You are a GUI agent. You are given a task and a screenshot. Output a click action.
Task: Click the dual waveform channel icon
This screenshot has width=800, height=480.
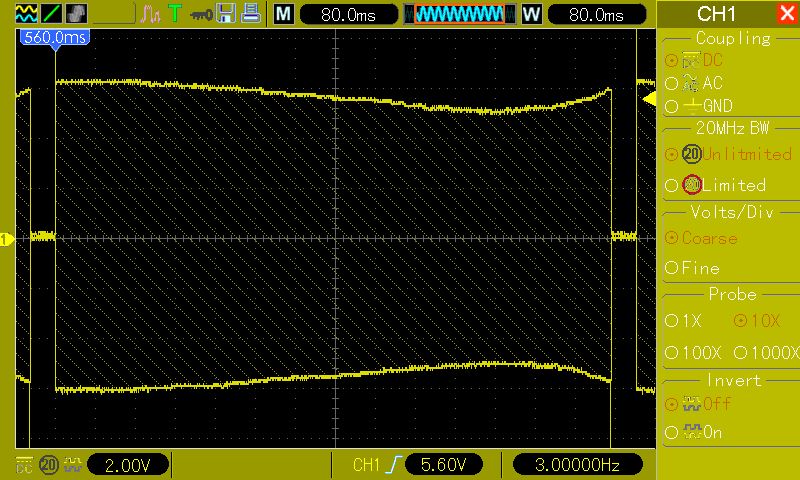pos(26,14)
